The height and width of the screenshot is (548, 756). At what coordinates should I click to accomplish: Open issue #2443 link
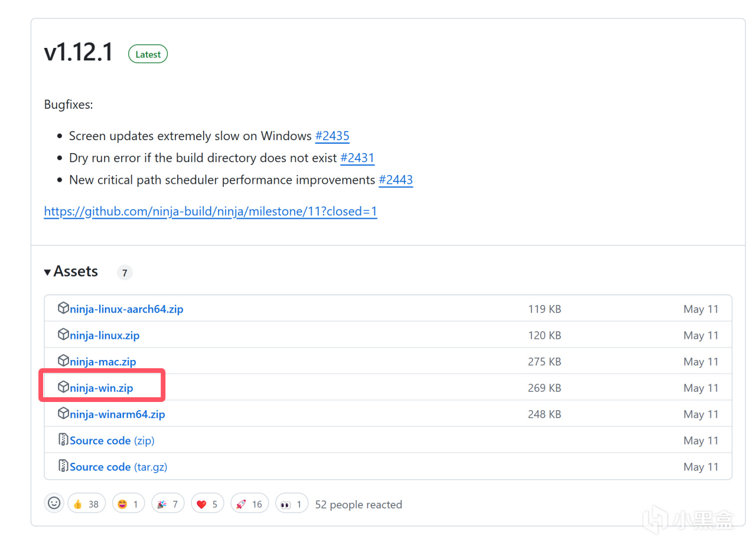pos(396,180)
